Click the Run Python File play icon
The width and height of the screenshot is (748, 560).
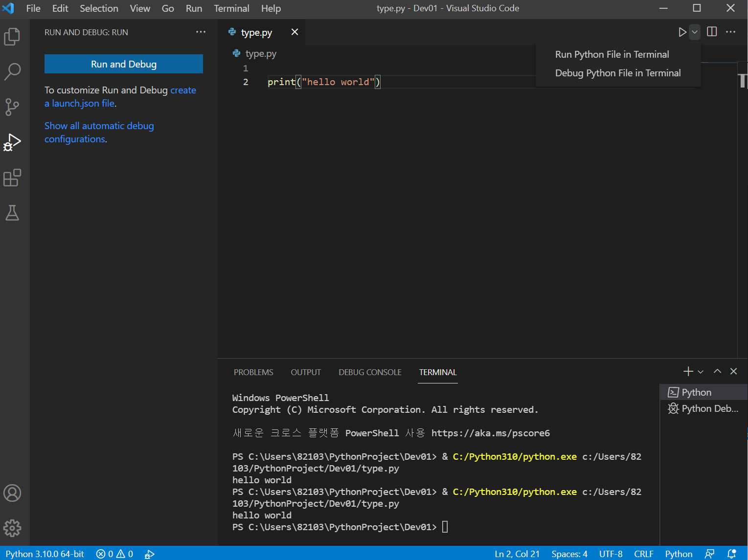pyautogui.click(x=682, y=32)
